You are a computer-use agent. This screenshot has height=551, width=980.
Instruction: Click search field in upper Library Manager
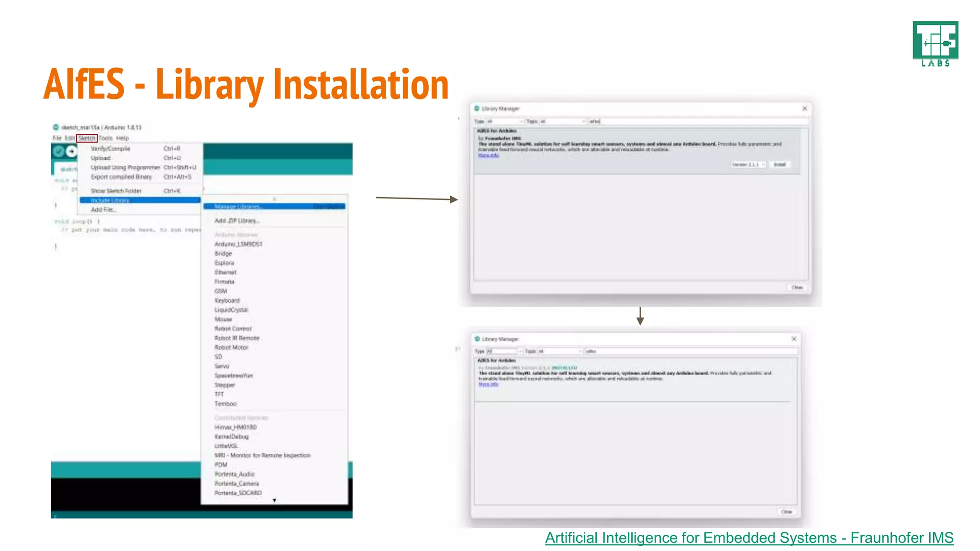point(698,121)
